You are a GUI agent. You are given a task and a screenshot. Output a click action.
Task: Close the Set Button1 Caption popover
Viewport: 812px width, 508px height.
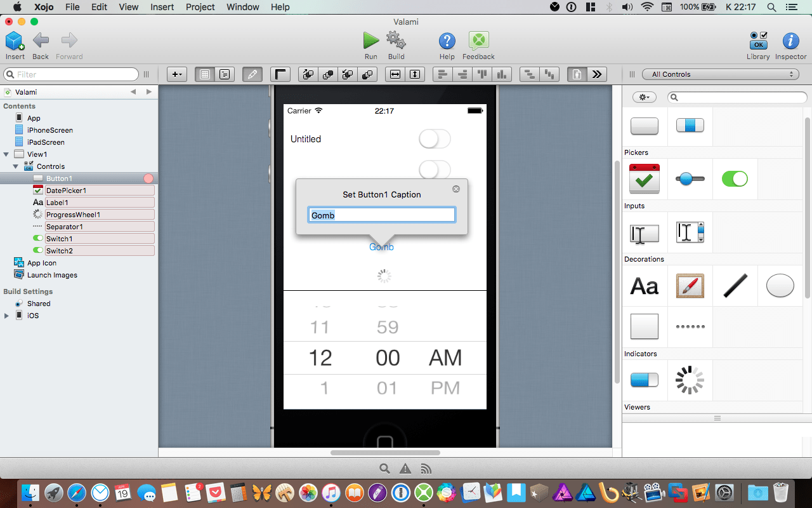[x=455, y=189]
